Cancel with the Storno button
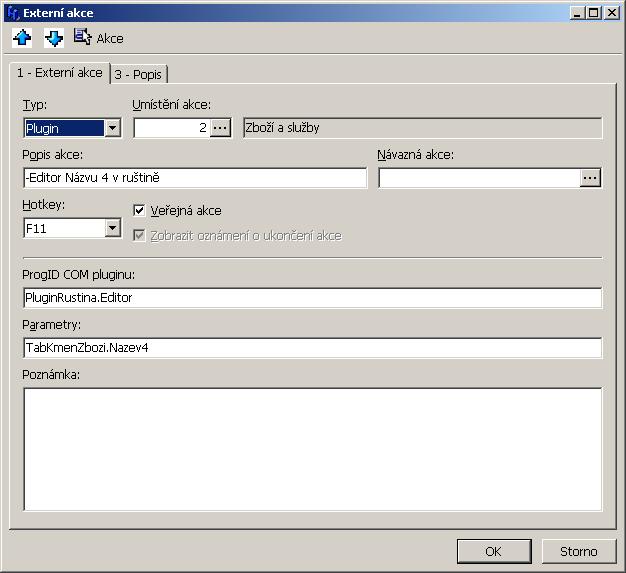This screenshot has height=573, width=626. 577,551
